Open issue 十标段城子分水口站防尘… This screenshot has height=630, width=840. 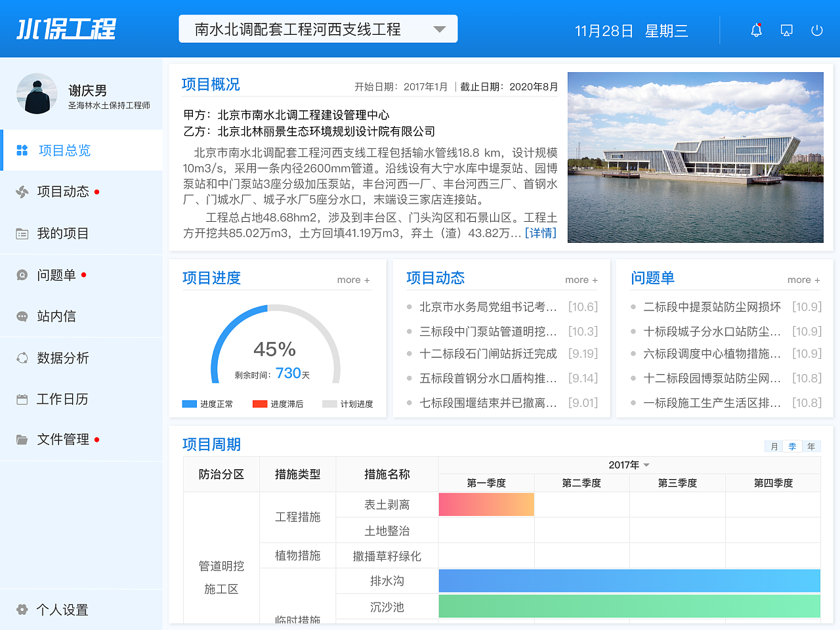tap(712, 331)
